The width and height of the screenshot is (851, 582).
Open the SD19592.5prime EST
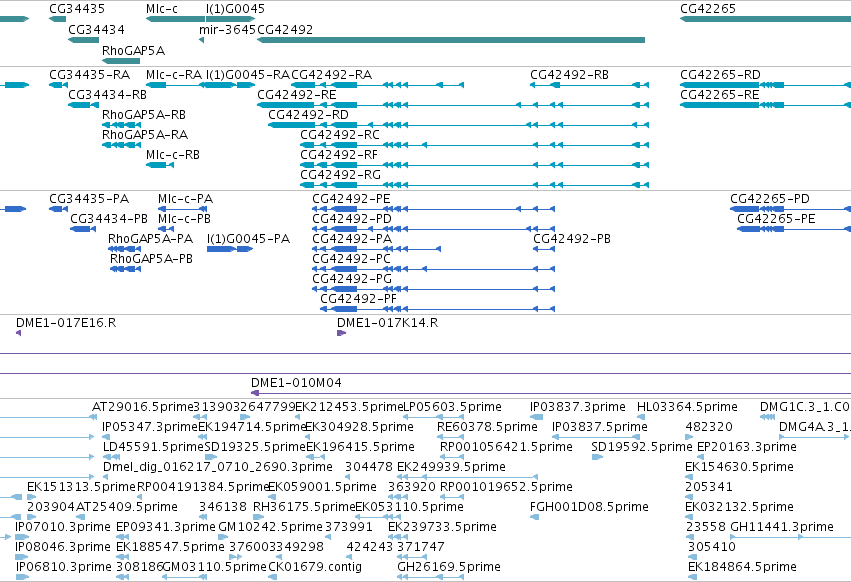[642, 447]
